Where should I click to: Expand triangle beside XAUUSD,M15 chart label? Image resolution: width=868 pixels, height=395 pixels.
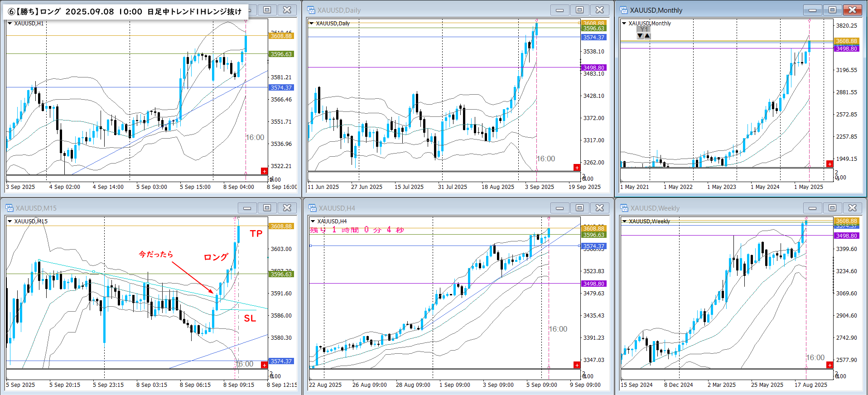[10, 221]
